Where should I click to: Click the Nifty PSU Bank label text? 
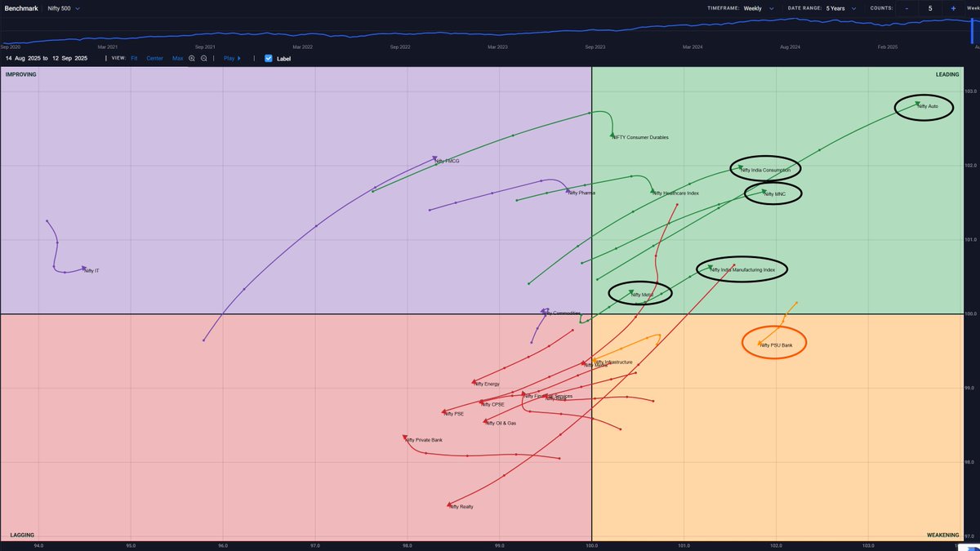777,345
